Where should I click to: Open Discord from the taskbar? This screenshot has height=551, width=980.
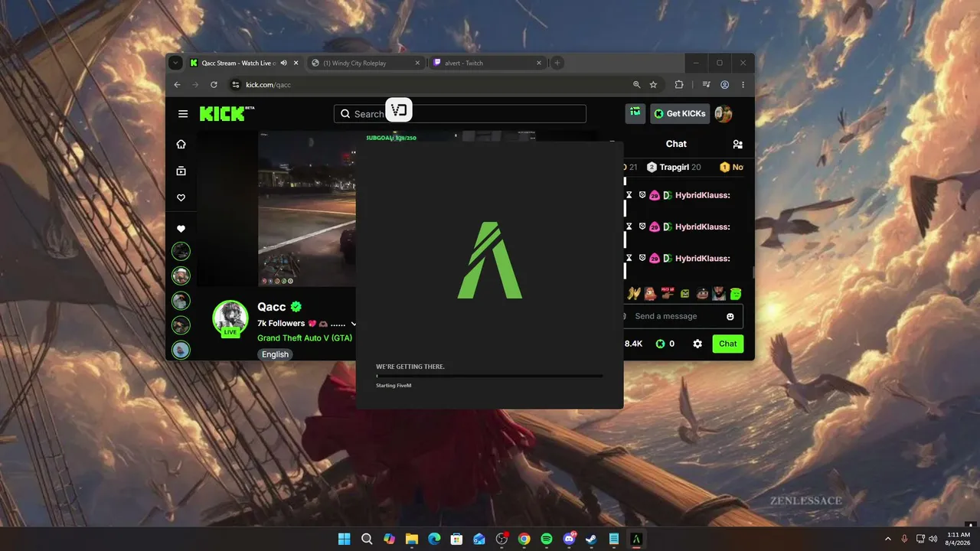pyautogui.click(x=569, y=539)
